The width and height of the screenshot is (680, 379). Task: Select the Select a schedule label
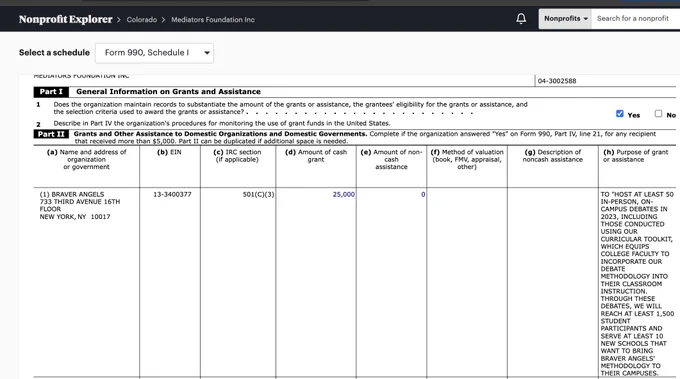54,52
